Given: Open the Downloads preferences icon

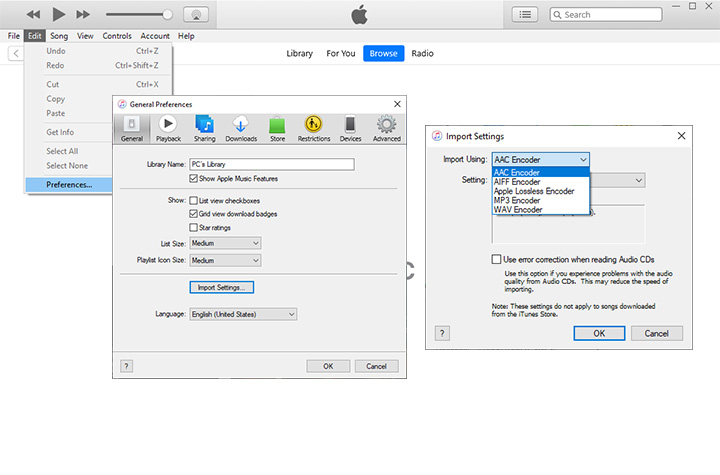Looking at the screenshot, I should point(241,129).
